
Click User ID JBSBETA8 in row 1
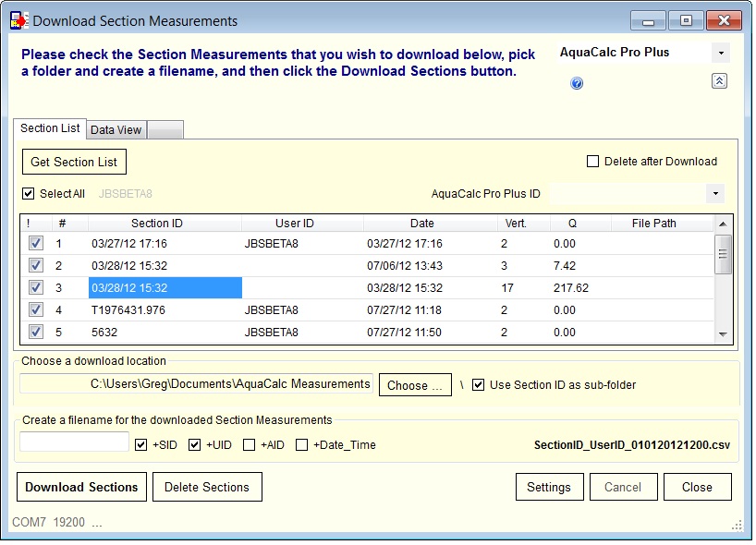272,243
